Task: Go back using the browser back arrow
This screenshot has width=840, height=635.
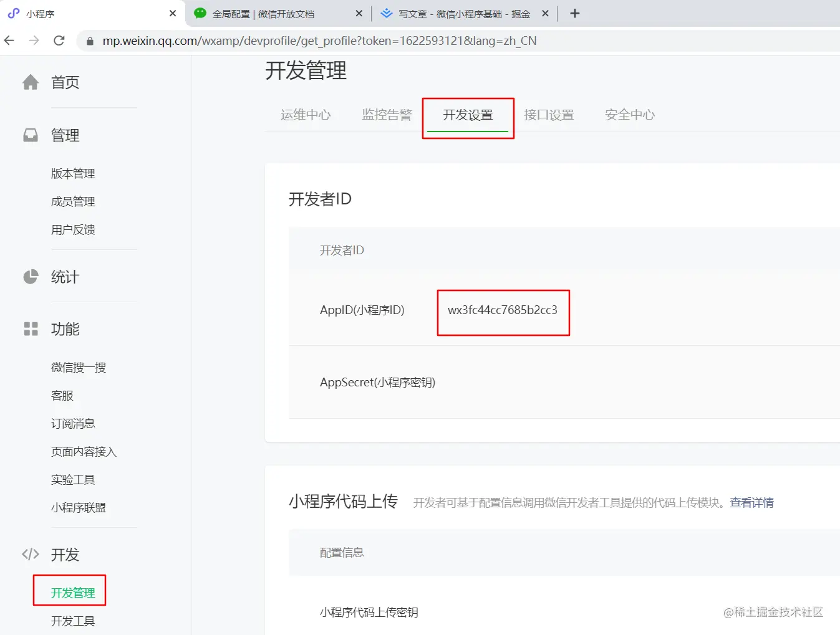Action: tap(9, 41)
